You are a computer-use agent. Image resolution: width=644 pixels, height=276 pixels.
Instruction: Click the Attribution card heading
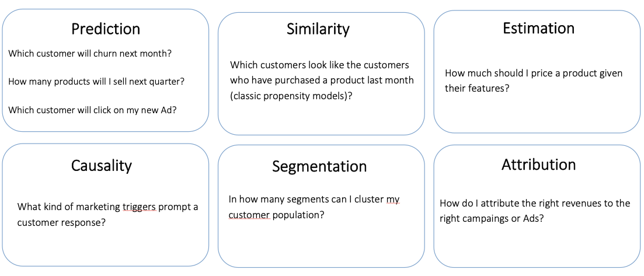pos(538,165)
